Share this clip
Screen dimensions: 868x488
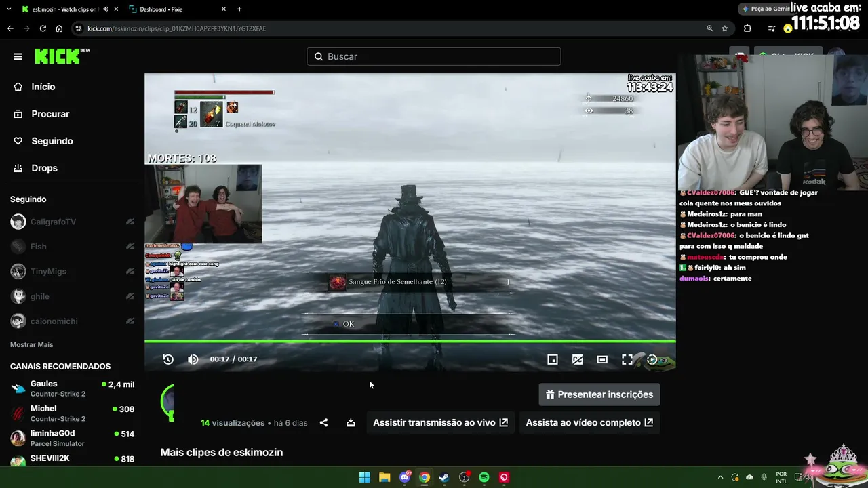tap(323, 422)
